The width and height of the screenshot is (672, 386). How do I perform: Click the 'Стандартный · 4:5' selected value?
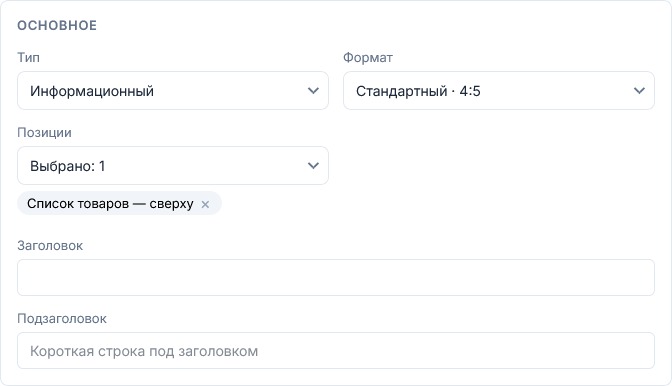click(x=418, y=91)
